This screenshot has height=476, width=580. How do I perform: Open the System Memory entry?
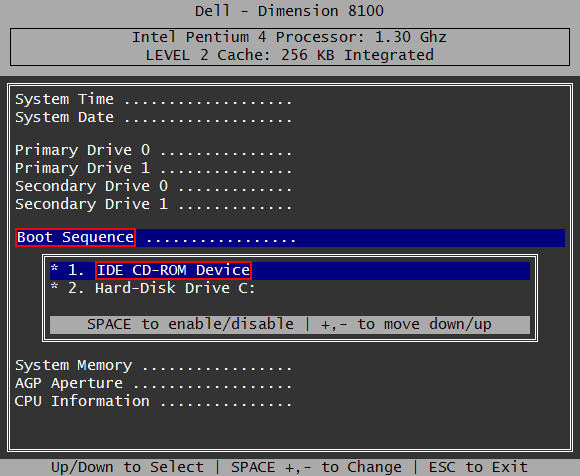[x=153, y=365]
